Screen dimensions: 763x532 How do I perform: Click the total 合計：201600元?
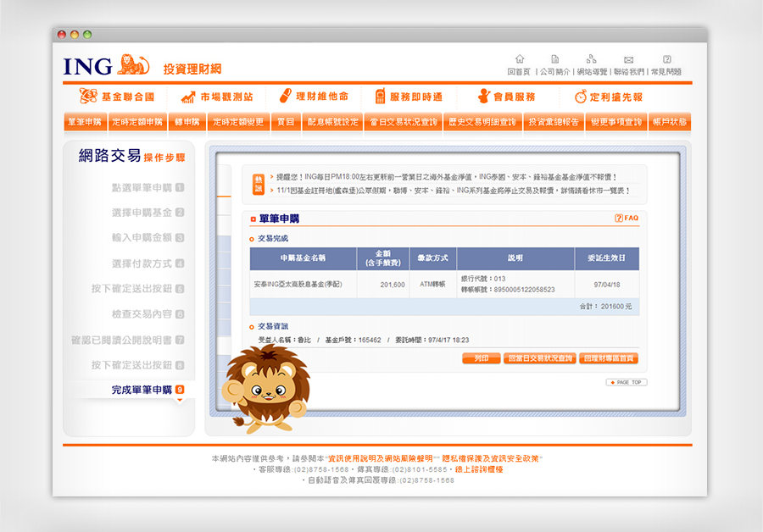coord(605,307)
